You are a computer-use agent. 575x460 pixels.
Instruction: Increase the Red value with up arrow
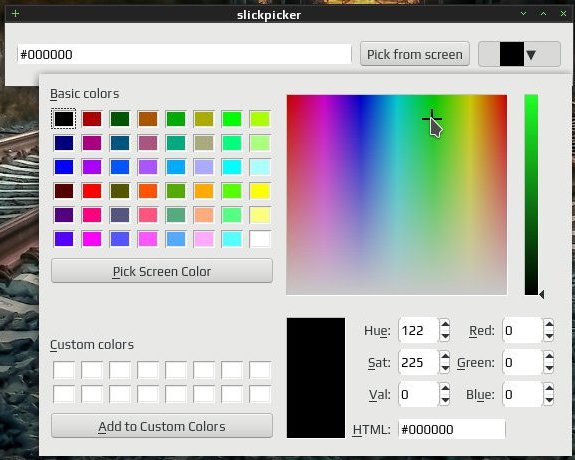(549, 324)
